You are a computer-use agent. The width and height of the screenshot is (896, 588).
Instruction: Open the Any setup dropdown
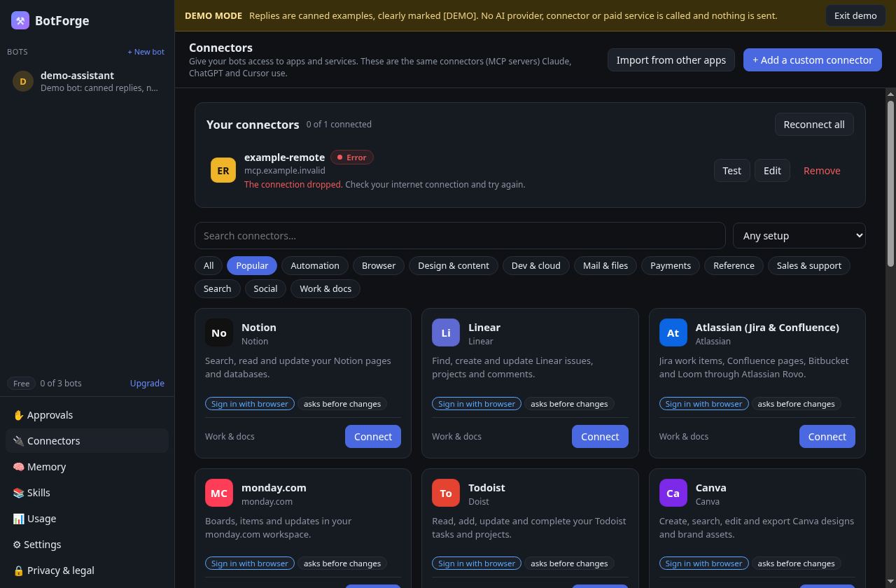click(799, 236)
